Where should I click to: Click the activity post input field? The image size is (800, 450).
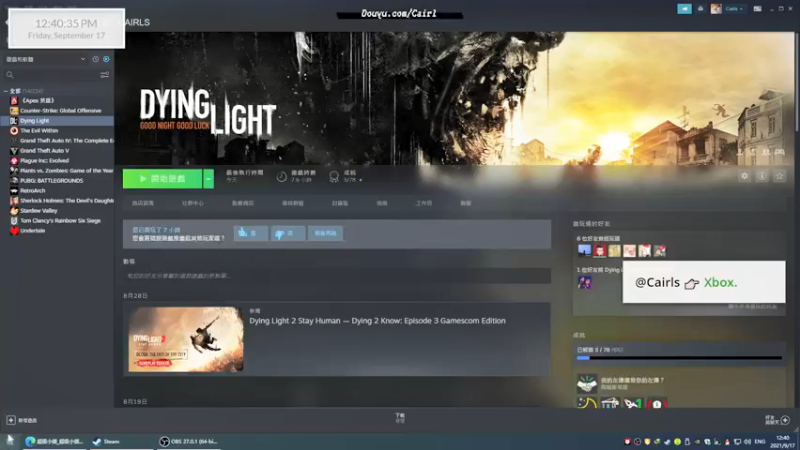pyautogui.click(x=337, y=276)
